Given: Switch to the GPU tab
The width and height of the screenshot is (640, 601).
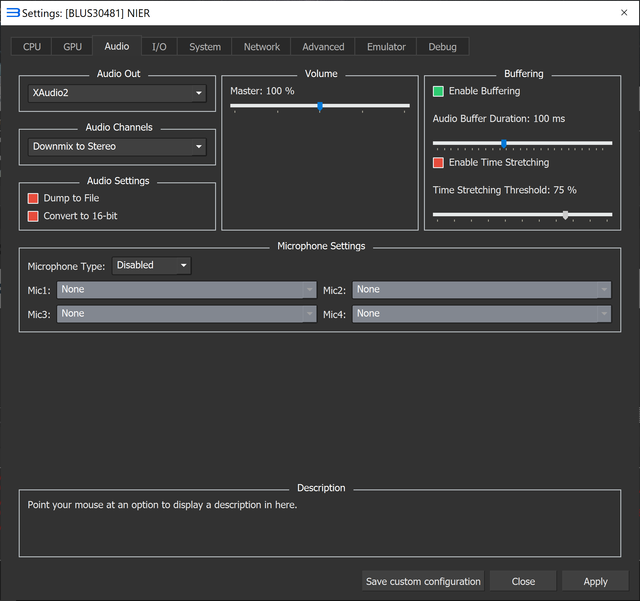Looking at the screenshot, I should tap(72, 47).
